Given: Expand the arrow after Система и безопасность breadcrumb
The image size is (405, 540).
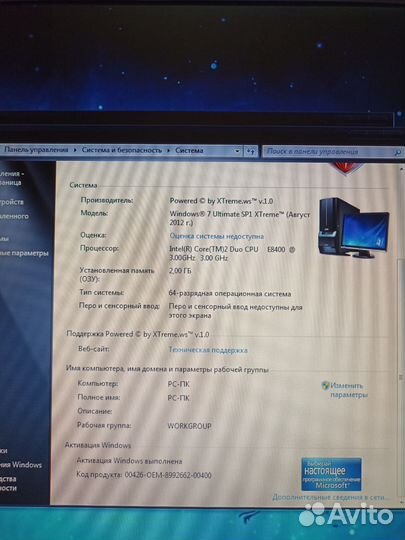Looking at the screenshot, I should [x=168, y=150].
